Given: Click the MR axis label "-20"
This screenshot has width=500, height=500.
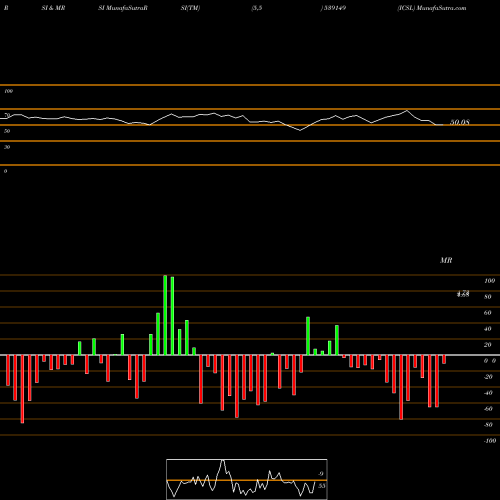Looking at the screenshot, I should pyautogui.click(x=488, y=377).
